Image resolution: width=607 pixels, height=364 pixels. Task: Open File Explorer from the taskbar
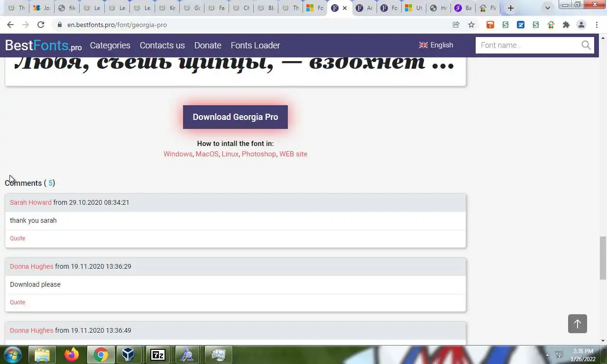pyautogui.click(x=42, y=355)
